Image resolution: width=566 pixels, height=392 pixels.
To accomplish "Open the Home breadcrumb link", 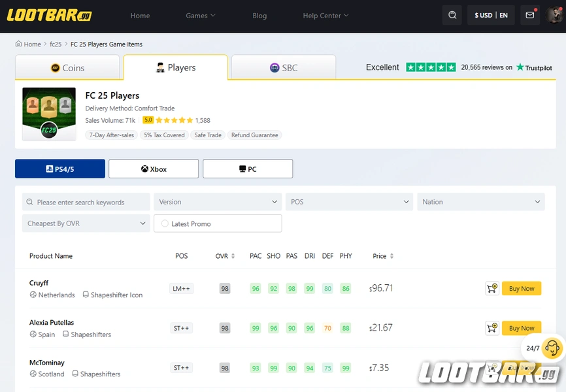I will click(x=32, y=44).
